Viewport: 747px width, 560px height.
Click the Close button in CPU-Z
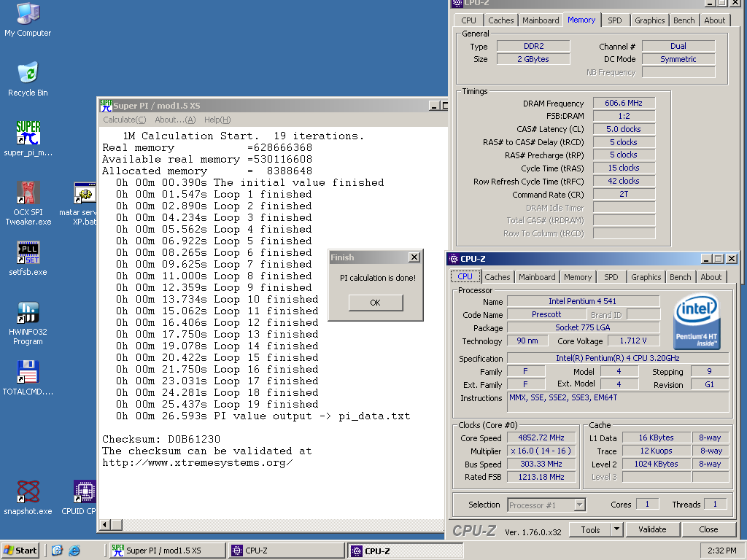708,529
